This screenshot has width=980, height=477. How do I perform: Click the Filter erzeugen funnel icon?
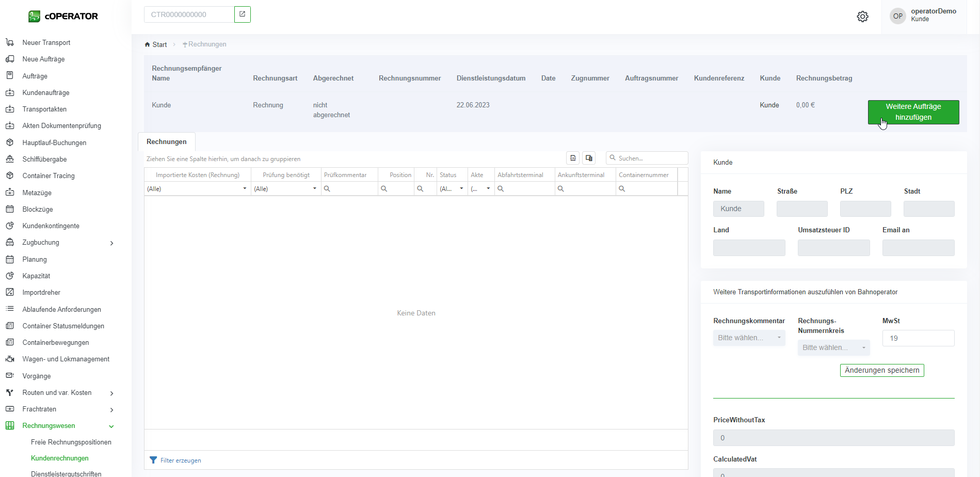(153, 460)
